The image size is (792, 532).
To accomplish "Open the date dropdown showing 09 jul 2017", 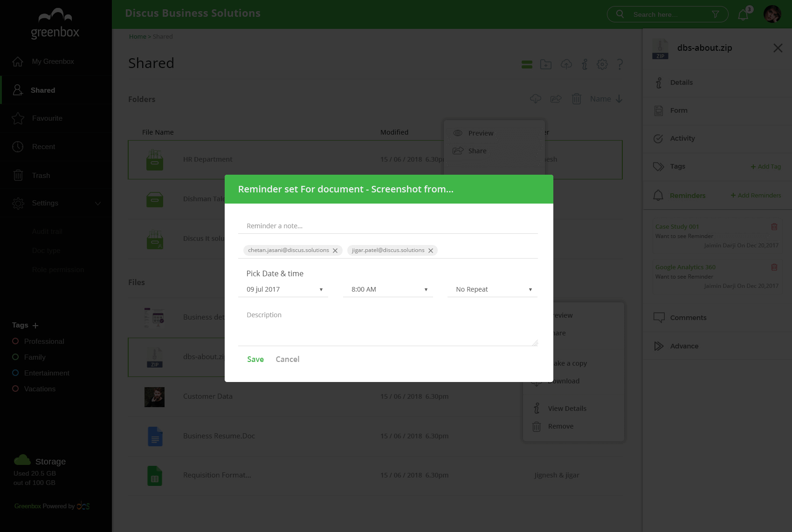I will [x=284, y=289].
